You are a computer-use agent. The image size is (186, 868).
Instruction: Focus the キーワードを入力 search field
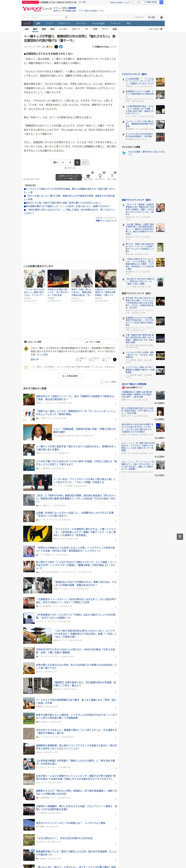coord(43,18)
